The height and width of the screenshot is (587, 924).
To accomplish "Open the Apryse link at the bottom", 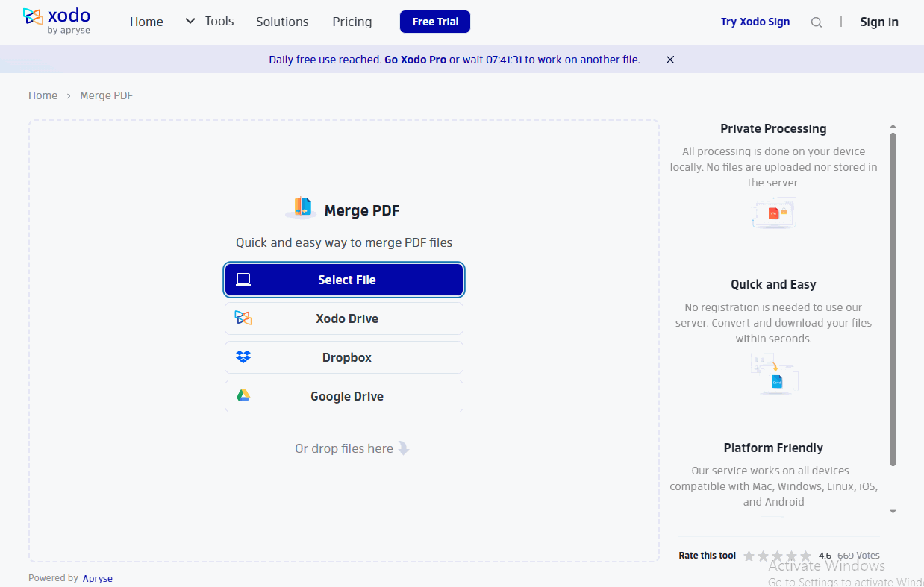I will pyautogui.click(x=98, y=578).
